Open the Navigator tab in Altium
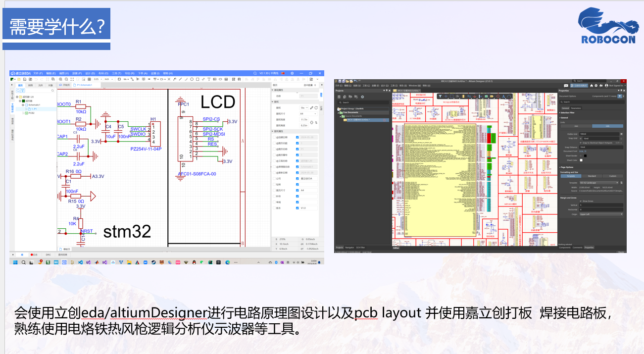The image size is (644, 354). pos(349,247)
